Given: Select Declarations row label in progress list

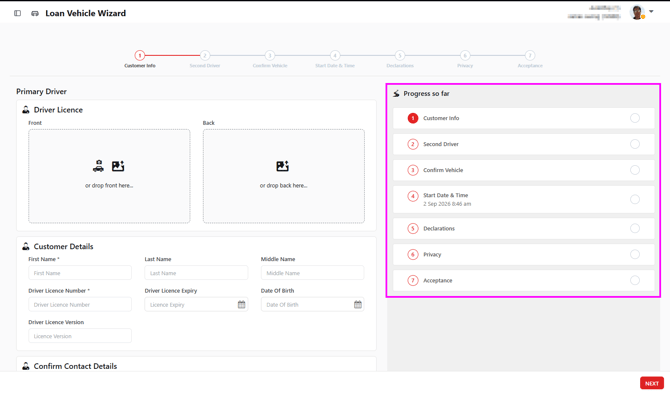Looking at the screenshot, I should pyautogui.click(x=439, y=229).
